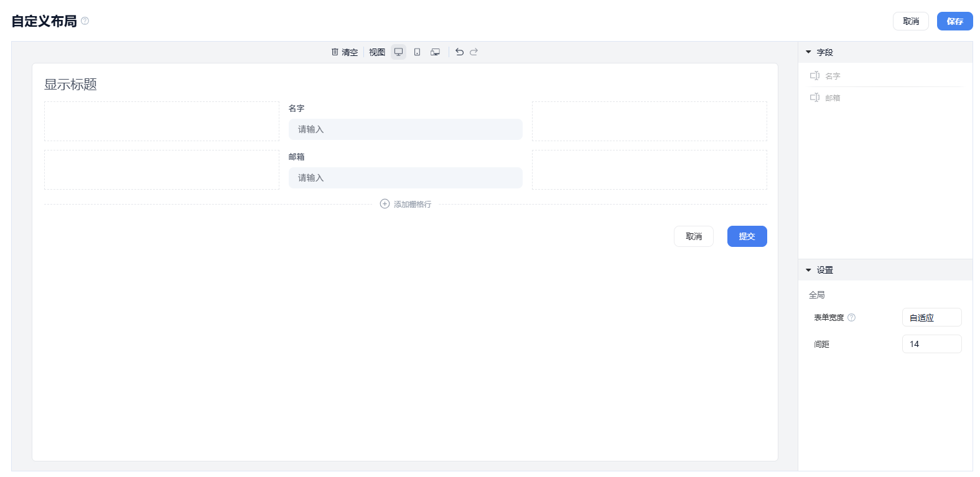Select the 邮箱 field icon in fields panel
This screenshot has height=477, width=980.
[x=814, y=98]
